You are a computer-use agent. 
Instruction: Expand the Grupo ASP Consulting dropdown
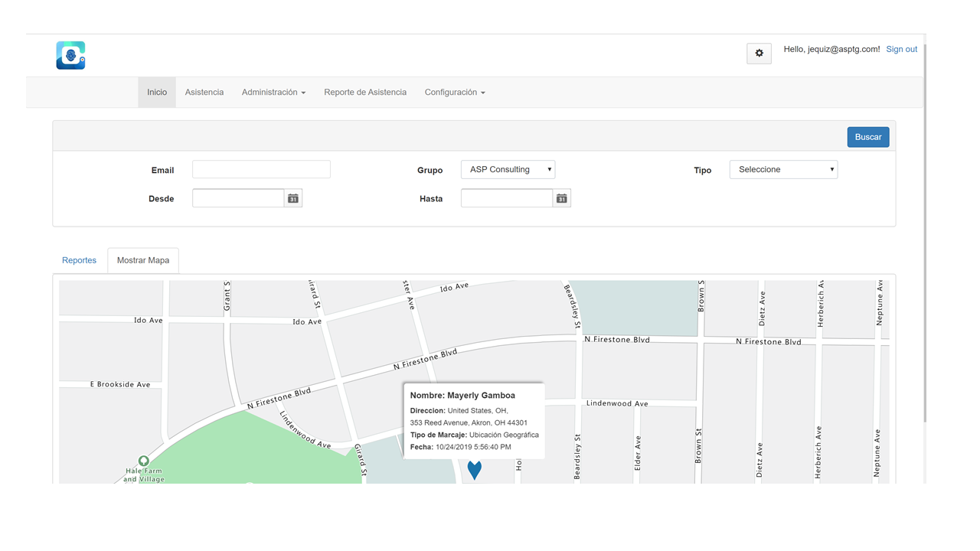click(508, 169)
